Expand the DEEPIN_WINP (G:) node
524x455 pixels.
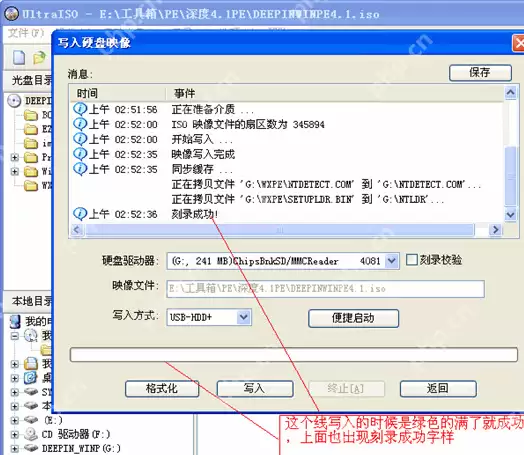point(15,448)
